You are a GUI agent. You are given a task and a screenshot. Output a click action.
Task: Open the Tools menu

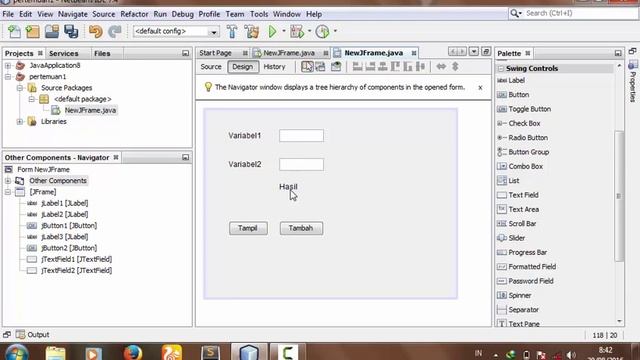tap(259, 14)
